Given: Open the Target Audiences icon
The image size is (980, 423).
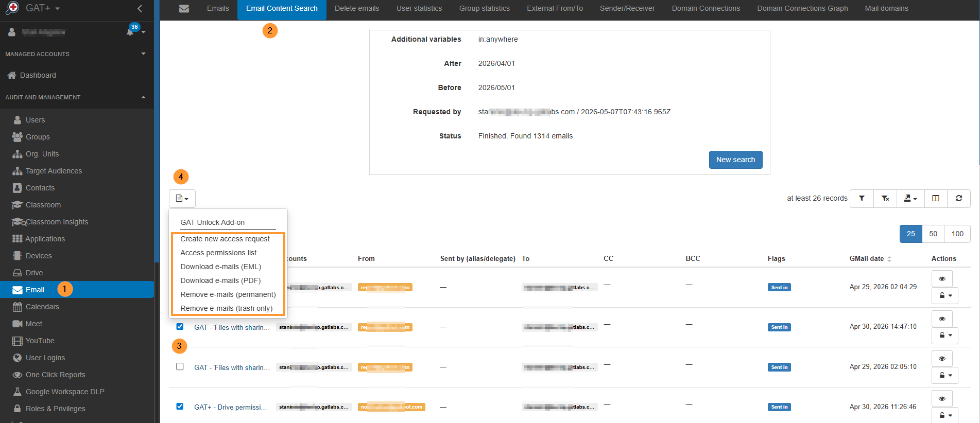Looking at the screenshot, I should [18, 171].
